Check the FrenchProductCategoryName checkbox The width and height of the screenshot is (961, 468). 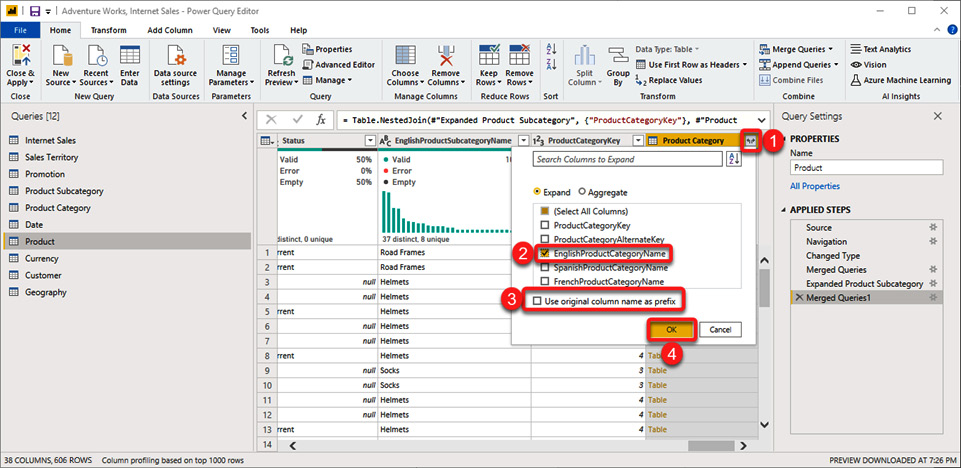coord(544,282)
